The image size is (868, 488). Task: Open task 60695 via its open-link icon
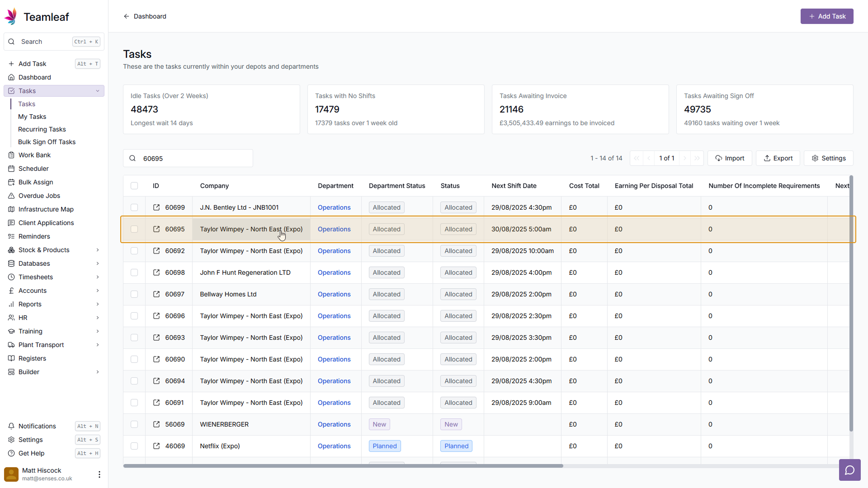(156, 229)
